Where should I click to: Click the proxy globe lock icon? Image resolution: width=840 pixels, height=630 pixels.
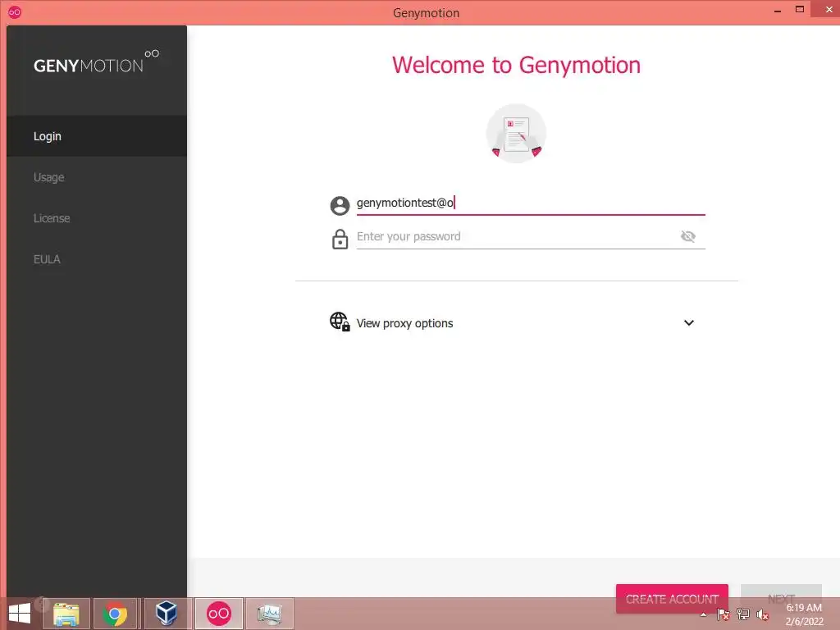pyautogui.click(x=340, y=322)
